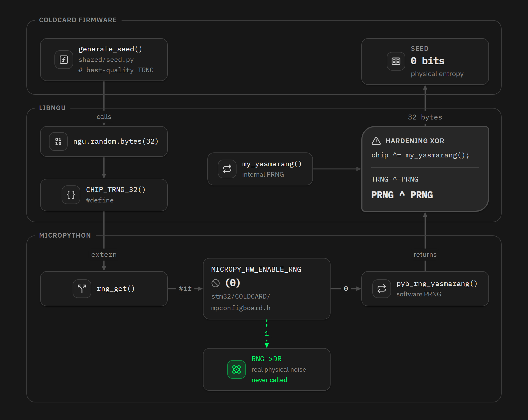Click the SEED heading

[420, 49]
